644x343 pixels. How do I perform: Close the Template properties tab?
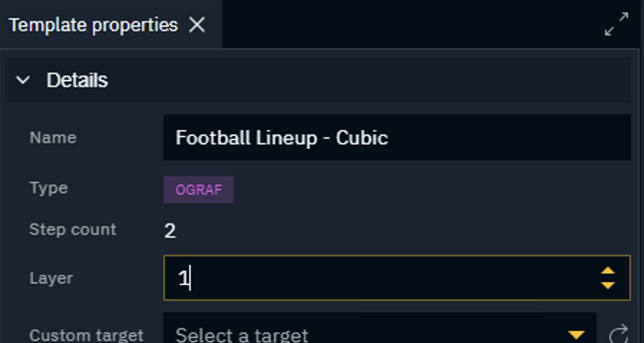pos(197,25)
